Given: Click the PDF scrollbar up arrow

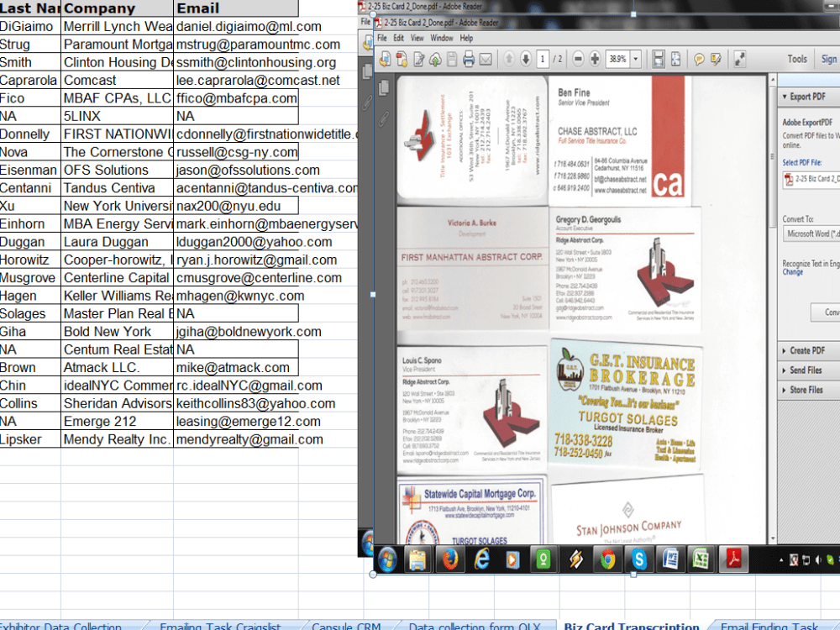Looking at the screenshot, I should pyautogui.click(x=773, y=81).
